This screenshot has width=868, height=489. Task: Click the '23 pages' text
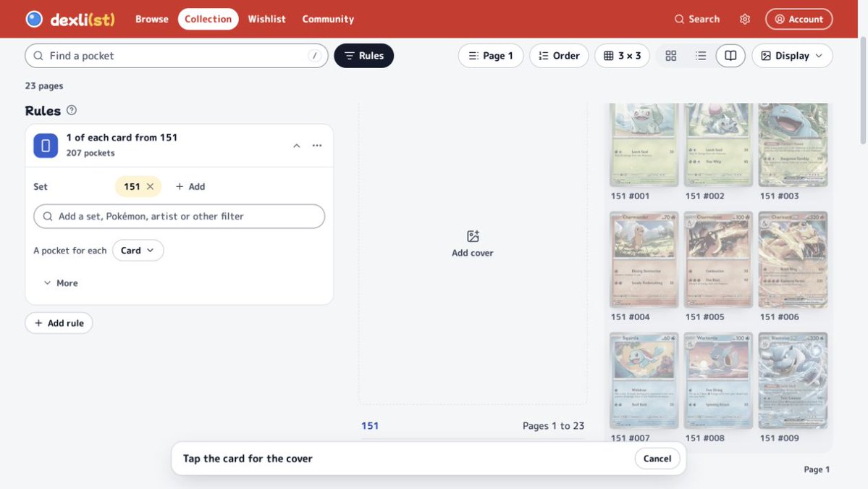[43, 85]
